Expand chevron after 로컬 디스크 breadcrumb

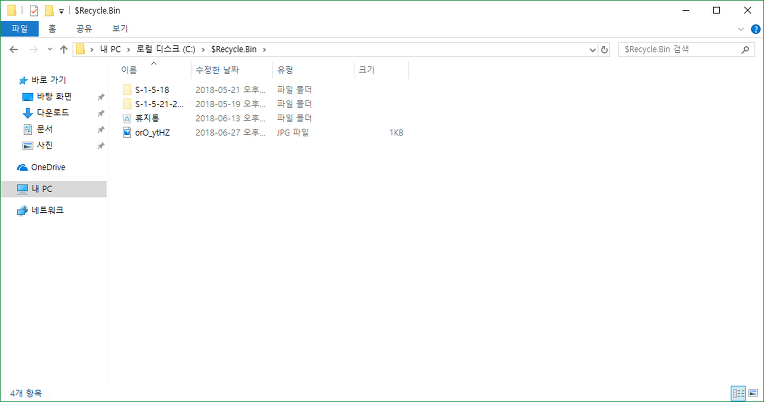(x=203, y=49)
